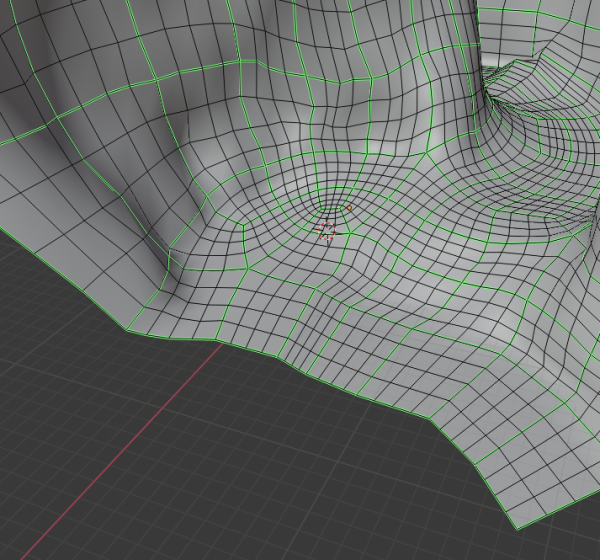Click the red X-axis line on the grid
The width and height of the screenshot is (600, 560).
(120, 450)
